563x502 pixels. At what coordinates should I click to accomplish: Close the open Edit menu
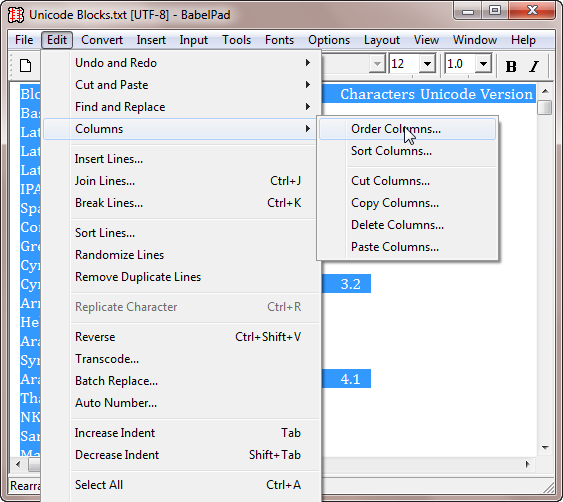pyautogui.click(x=57, y=40)
